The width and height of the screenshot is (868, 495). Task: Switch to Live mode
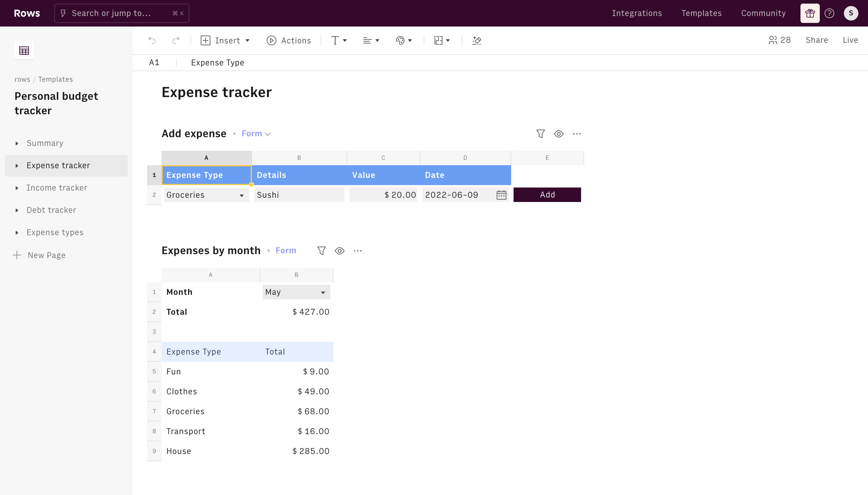coord(850,40)
